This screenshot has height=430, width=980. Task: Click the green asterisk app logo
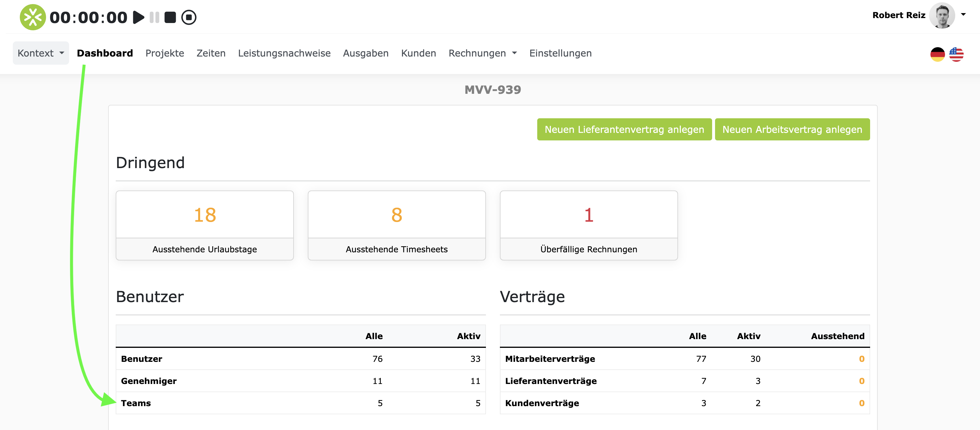pyautogui.click(x=33, y=17)
